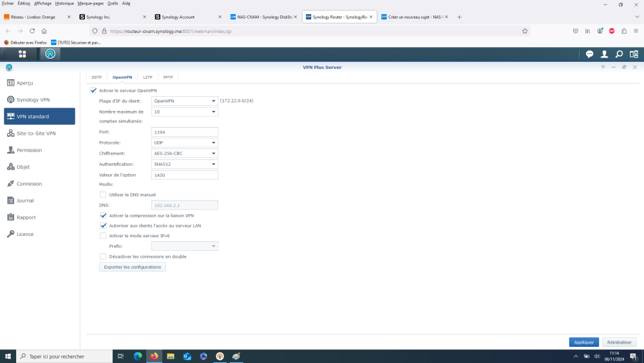Open the Synology main menu grid icon
This screenshot has width=644, height=363.
pos(22,54)
